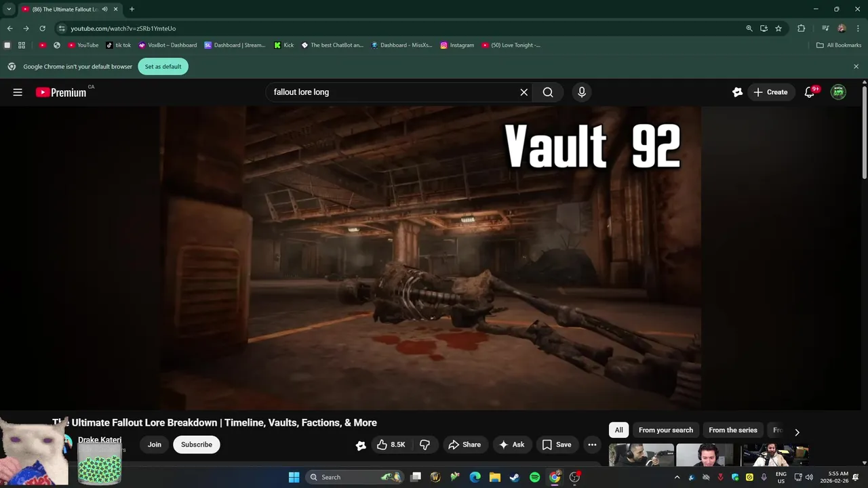Go to YouTube Premium home logo
The width and height of the screenshot is (868, 488).
coord(61,92)
